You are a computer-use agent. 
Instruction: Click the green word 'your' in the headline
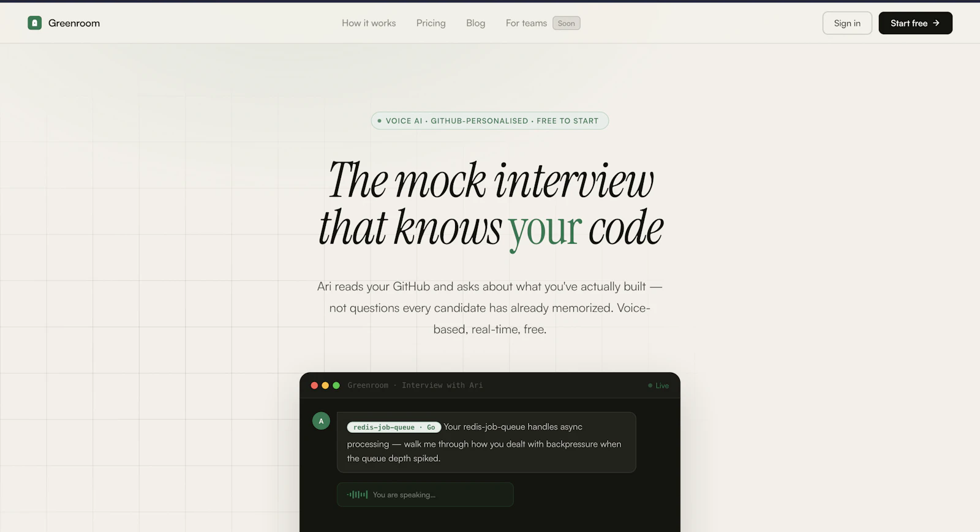545,229
